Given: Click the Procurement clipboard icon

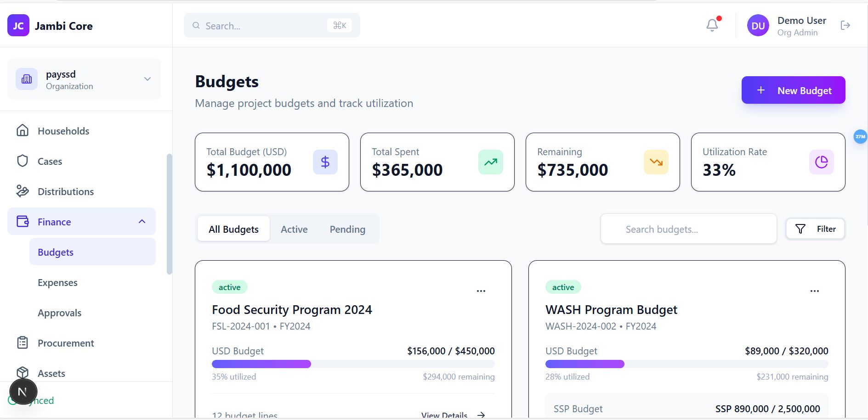Looking at the screenshot, I should click(x=23, y=343).
